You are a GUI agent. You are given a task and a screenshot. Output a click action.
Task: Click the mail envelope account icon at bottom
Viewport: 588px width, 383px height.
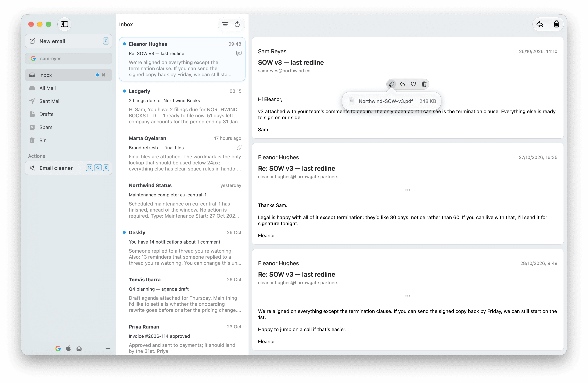[79, 348]
